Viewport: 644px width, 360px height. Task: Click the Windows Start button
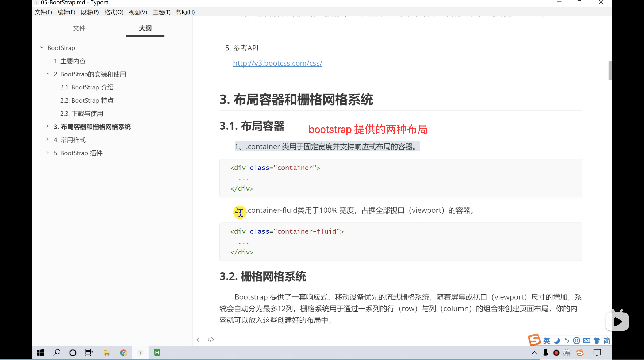pyautogui.click(x=40, y=353)
